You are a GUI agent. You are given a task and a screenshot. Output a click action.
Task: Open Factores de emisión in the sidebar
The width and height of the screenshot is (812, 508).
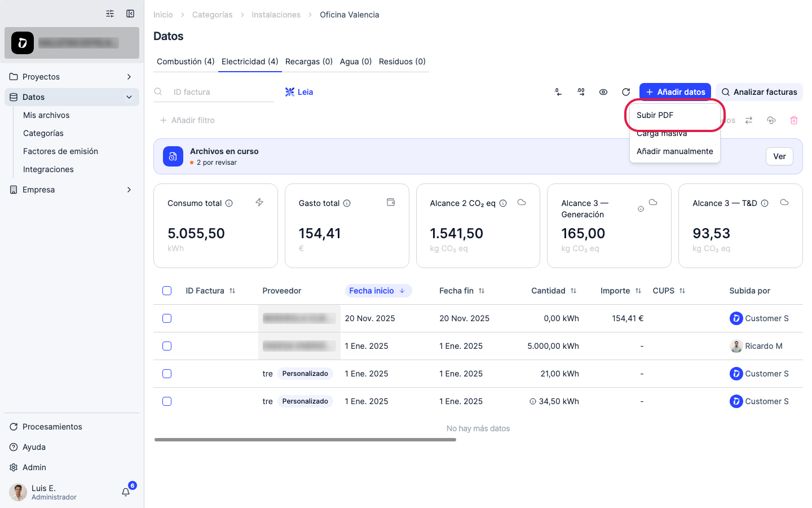click(x=60, y=151)
